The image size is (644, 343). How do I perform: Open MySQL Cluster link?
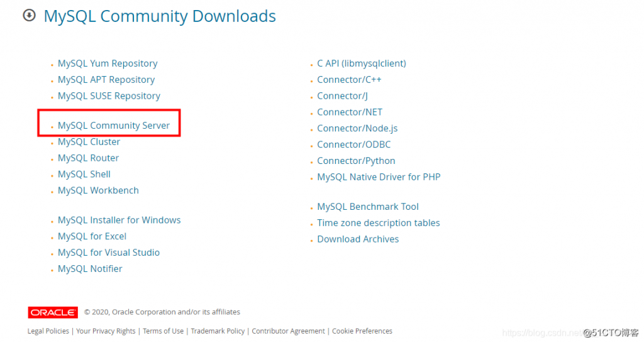point(89,142)
